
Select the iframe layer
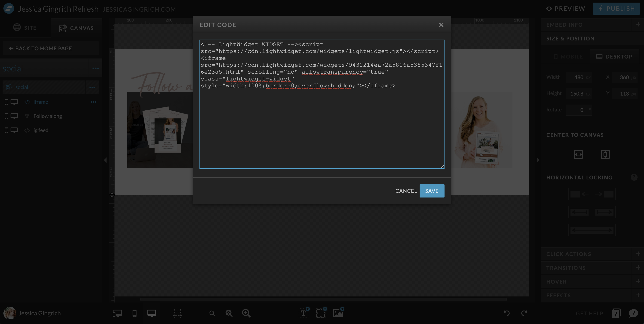pyautogui.click(x=40, y=102)
